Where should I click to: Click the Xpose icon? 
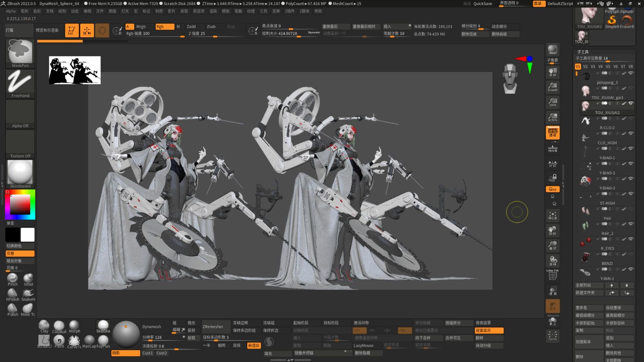553,335
